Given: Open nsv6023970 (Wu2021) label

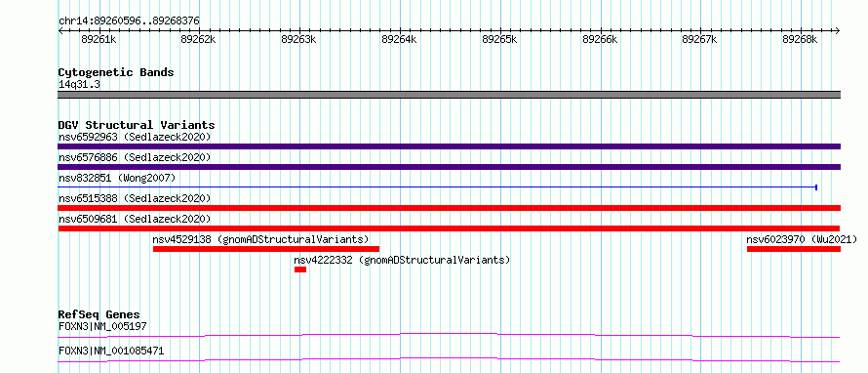Looking at the screenshot, I should 802,239.
